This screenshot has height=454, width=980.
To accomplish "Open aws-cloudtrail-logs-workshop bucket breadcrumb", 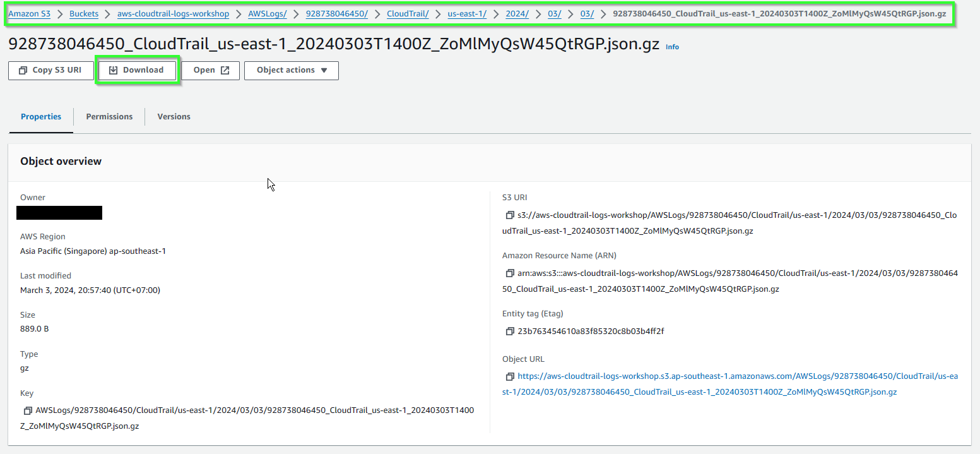I will [x=173, y=14].
